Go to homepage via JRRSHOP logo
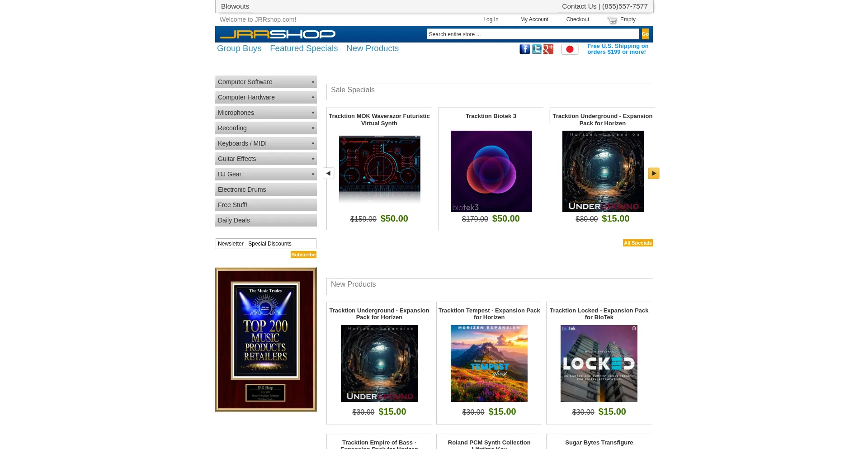 pos(278,34)
